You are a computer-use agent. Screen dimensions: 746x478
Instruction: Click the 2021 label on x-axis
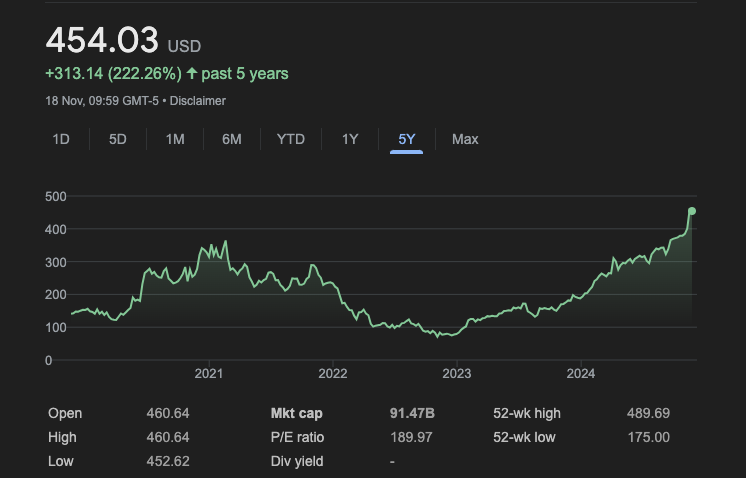point(208,374)
